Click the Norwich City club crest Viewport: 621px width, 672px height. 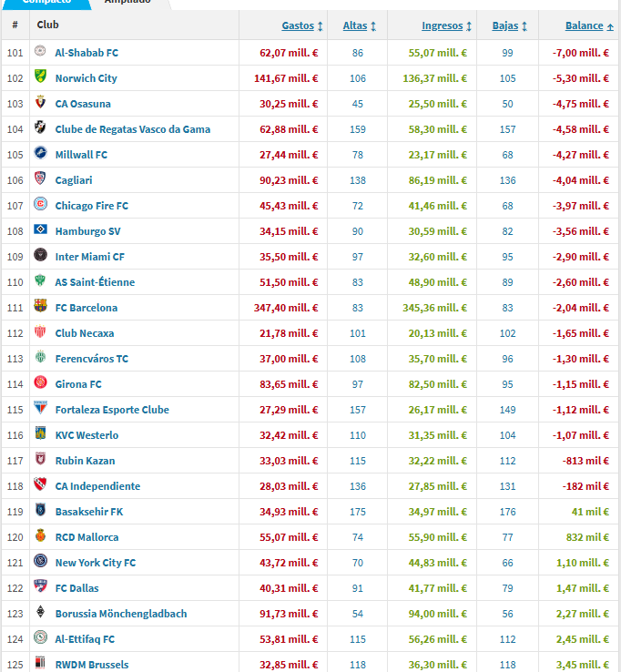(40, 76)
